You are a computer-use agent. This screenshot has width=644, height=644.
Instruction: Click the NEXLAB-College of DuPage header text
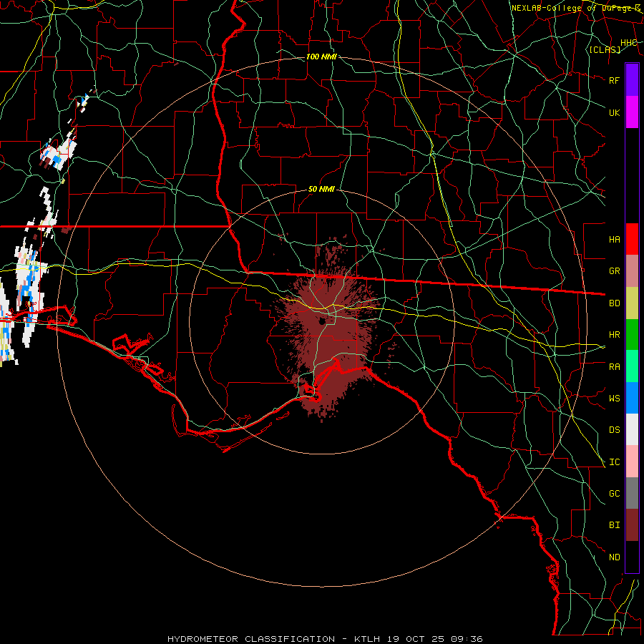coord(576,8)
